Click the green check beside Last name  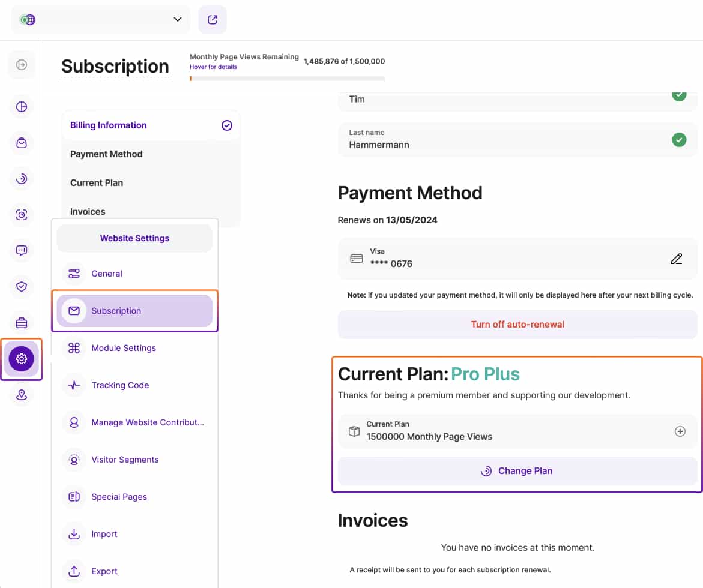click(679, 140)
